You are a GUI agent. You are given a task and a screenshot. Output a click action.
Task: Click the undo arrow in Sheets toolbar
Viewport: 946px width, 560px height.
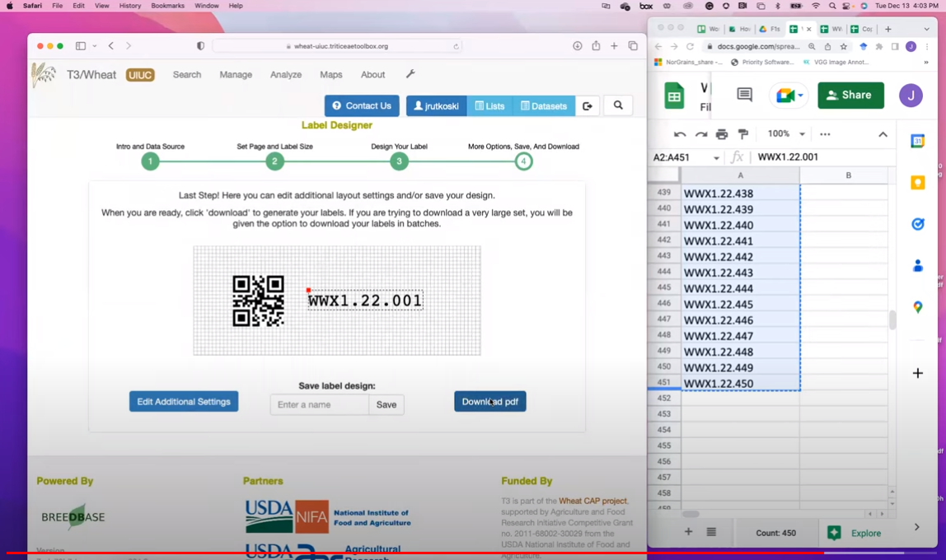click(x=680, y=134)
